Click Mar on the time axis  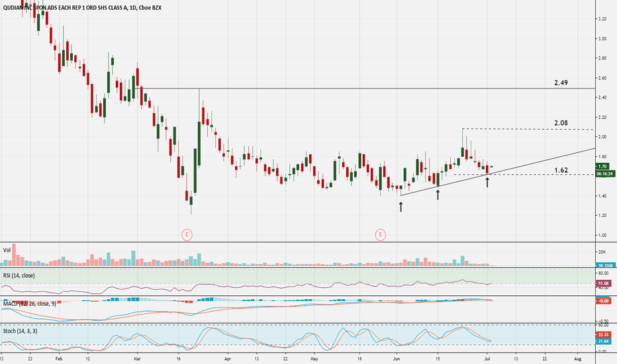click(137, 359)
